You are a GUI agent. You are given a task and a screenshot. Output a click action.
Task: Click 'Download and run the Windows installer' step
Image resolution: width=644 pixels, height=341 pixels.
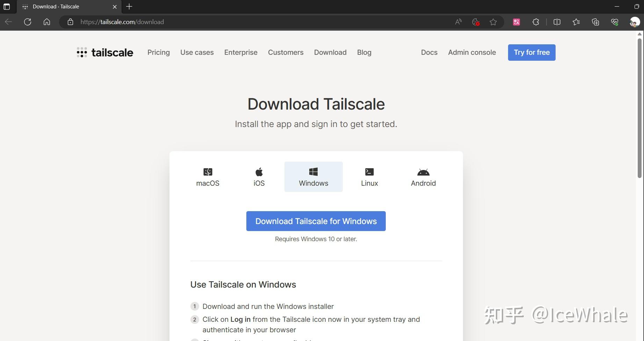coord(268,306)
